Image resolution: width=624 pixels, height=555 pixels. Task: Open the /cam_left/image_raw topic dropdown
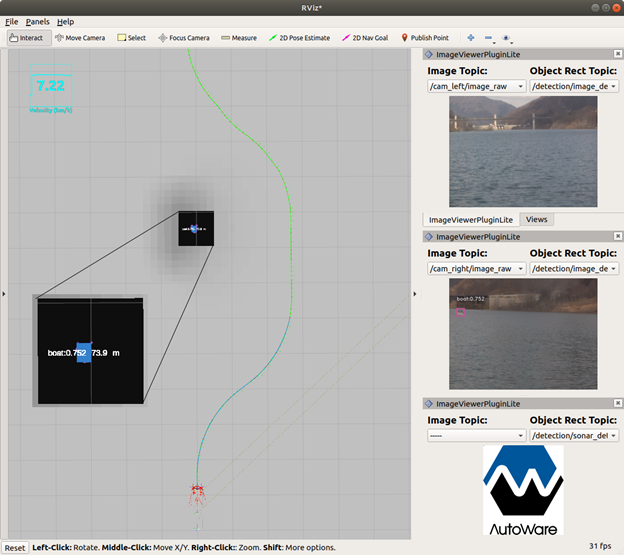tap(476, 87)
